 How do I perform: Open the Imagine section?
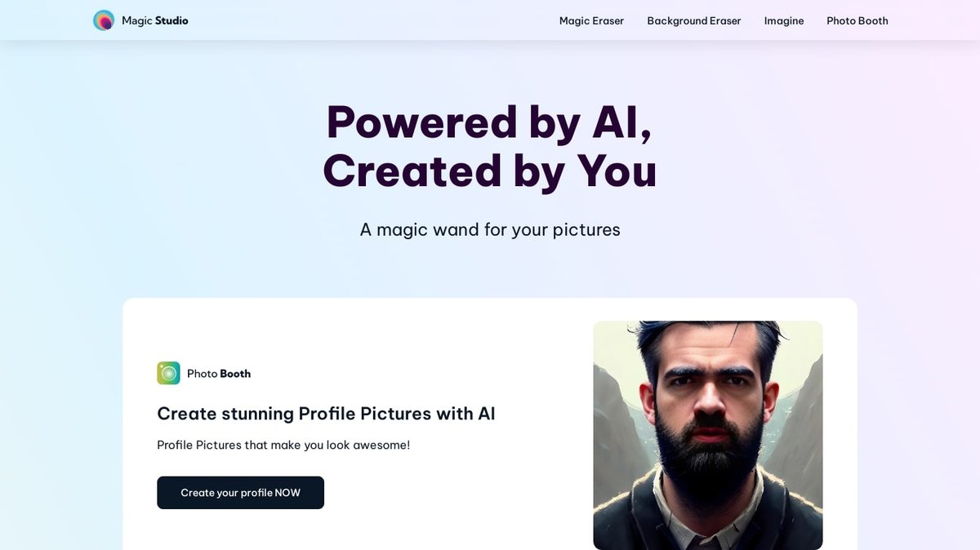click(783, 20)
